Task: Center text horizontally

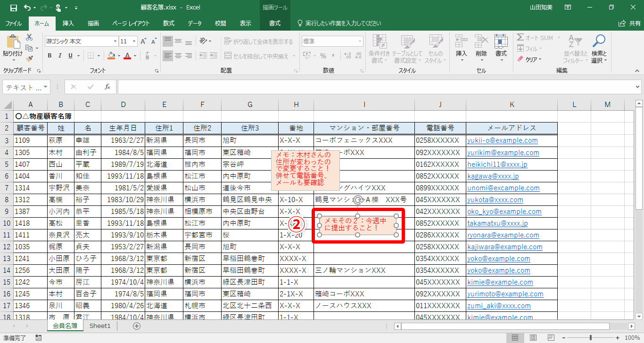Action: click(x=178, y=56)
